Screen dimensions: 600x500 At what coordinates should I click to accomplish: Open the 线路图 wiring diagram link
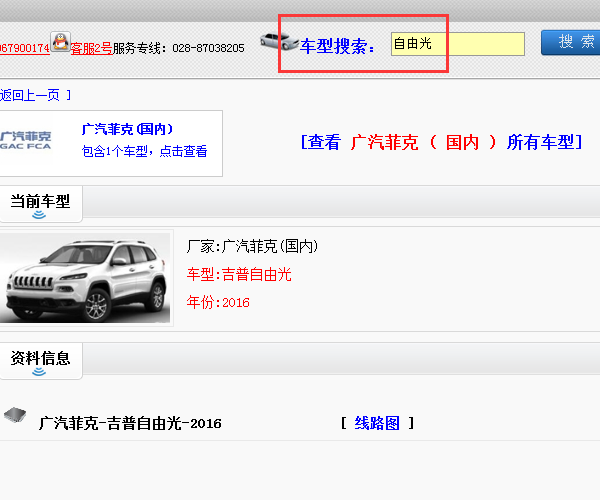click(377, 423)
